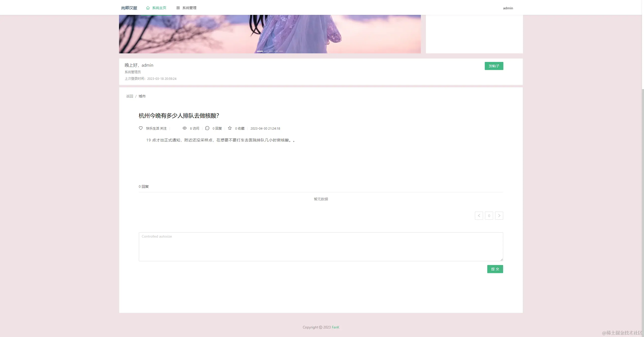Screen dimensions: 644x337
Task: Click the green 发帖子 button
Action: click(494, 66)
